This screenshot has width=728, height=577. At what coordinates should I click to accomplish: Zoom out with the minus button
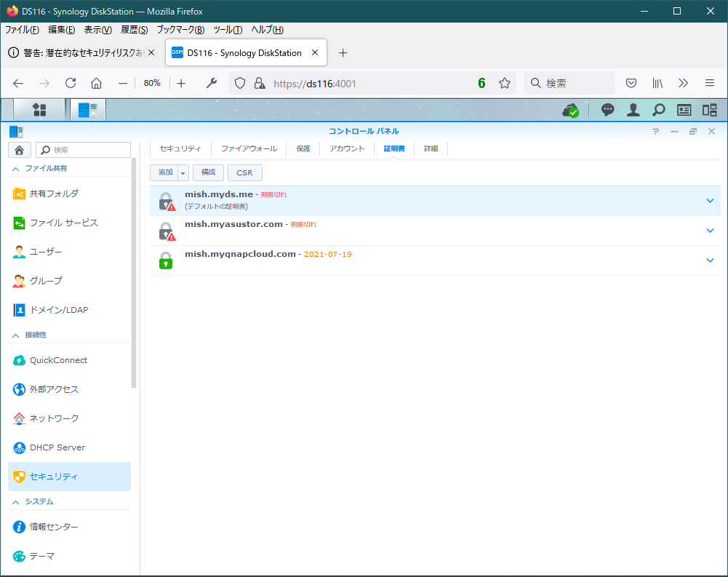pyautogui.click(x=123, y=83)
